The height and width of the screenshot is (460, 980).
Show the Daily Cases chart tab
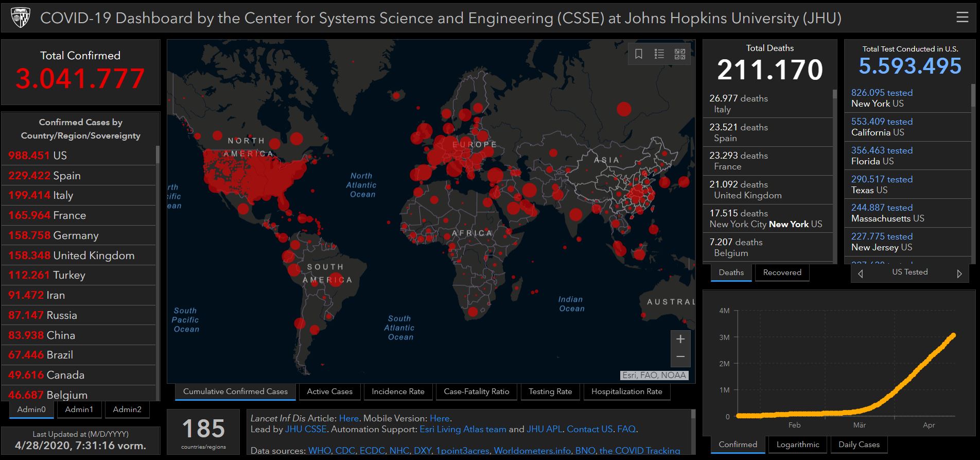(859, 445)
